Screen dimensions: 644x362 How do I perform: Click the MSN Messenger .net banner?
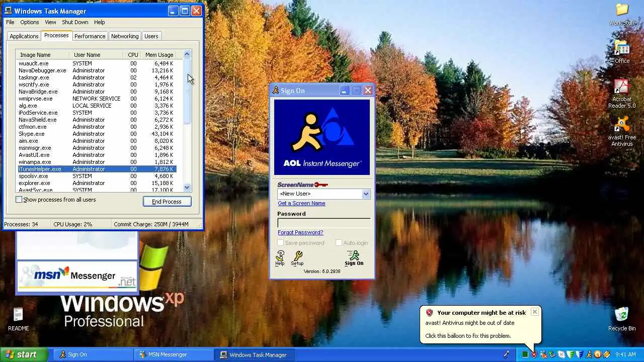77,276
